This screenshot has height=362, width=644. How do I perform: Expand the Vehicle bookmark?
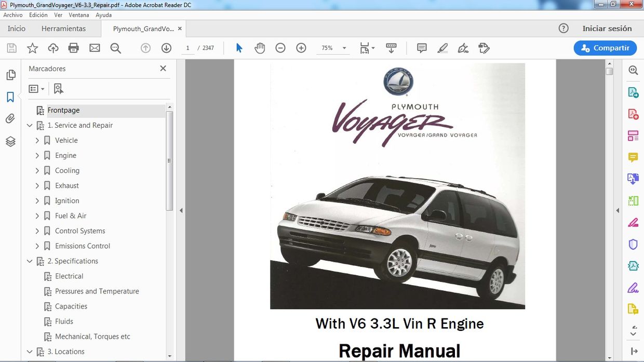click(x=37, y=140)
